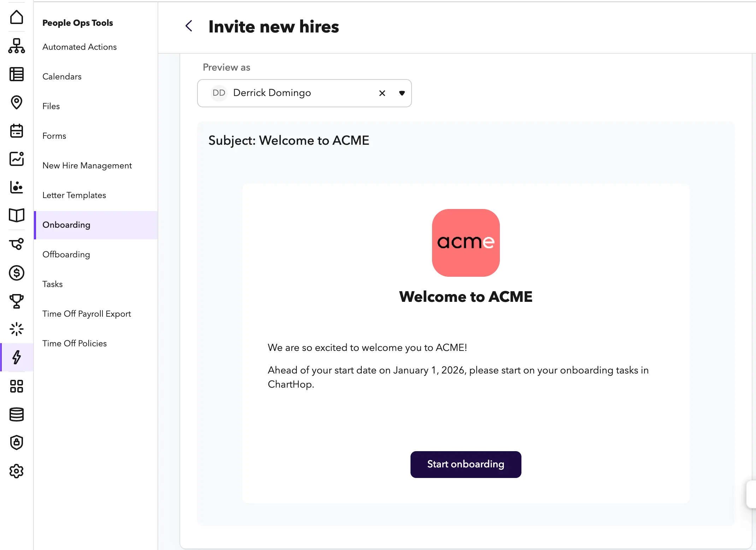The width and height of the screenshot is (756, 550).
Task: Open the database stack icon
Action: (x=17, y=414)
